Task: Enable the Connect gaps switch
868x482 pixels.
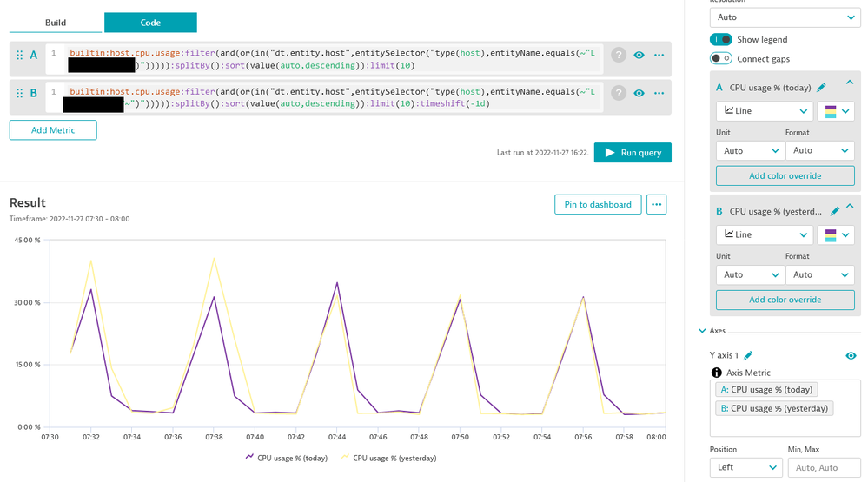Action: pos(721,58)
